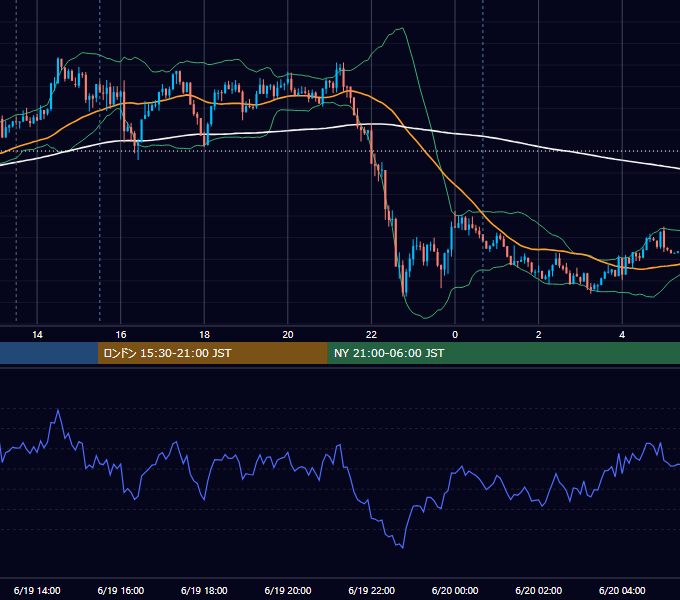
Task: Click the 6/19 22:00 indicator time label
Action: coord(371,590)
